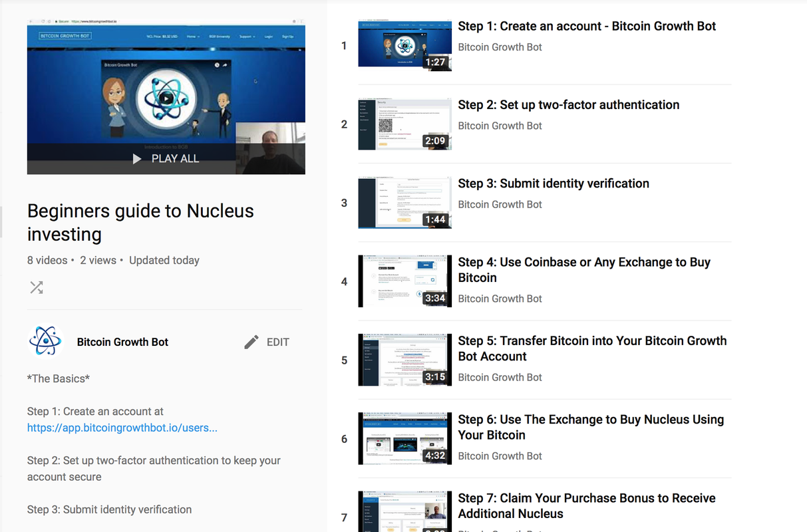Click index number 5 beside the Step 5 video
Image resolution: width=807 pixels, height=532 pixels.
[x=344, y=360]
